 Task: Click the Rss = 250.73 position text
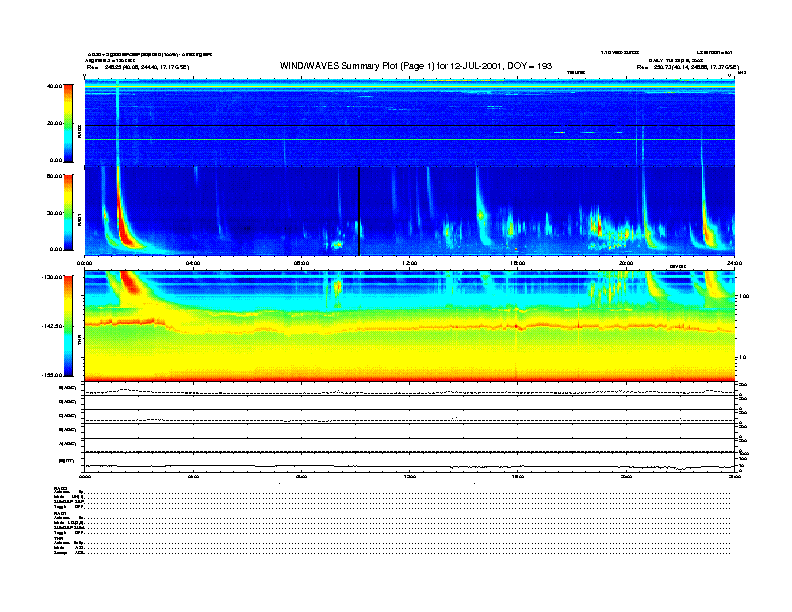pos(687,67)
